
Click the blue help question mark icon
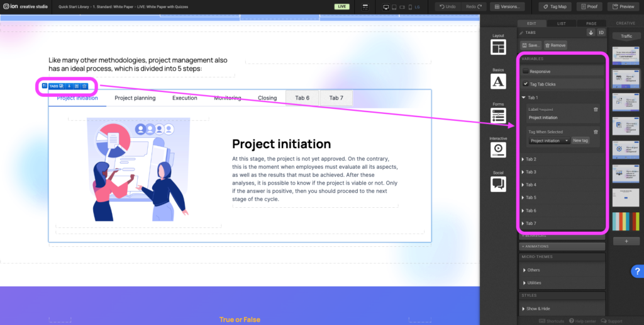[636, 271]
